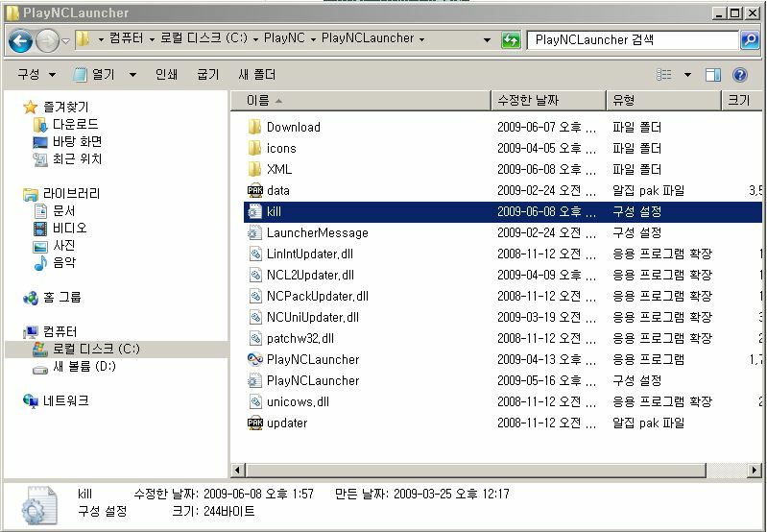Click the change view icon
Screen dimensions: 767x532
(663, 75)
